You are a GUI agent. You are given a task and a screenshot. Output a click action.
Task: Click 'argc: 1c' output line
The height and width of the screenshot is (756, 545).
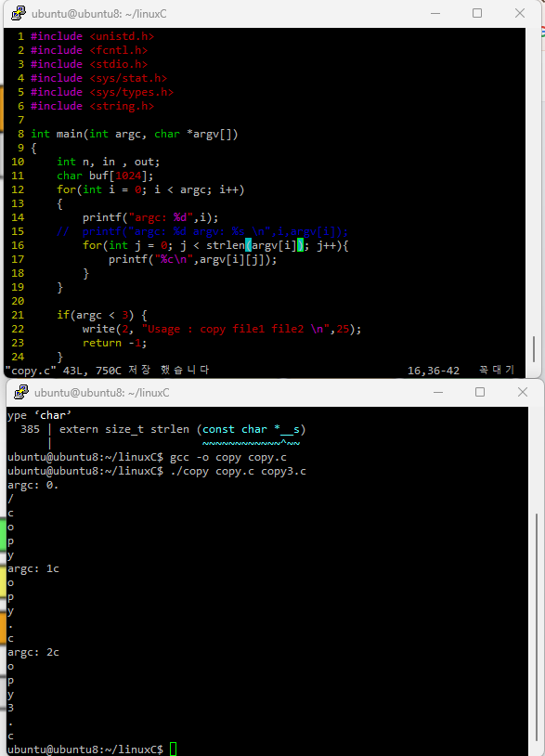tap(32, 569)
